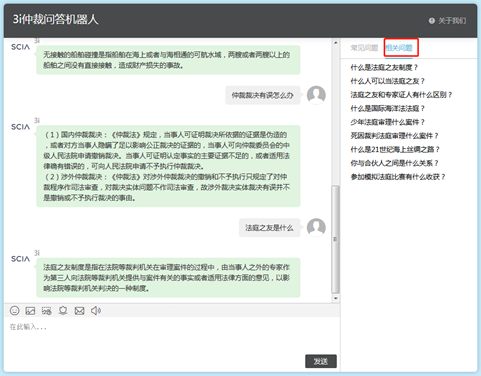Open question 法庭之友和专家证人有什么区别？

(x=401, y=95)
